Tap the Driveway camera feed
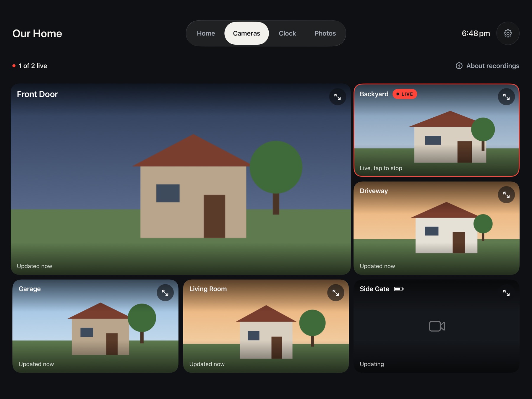 click(x=436, y=228)
